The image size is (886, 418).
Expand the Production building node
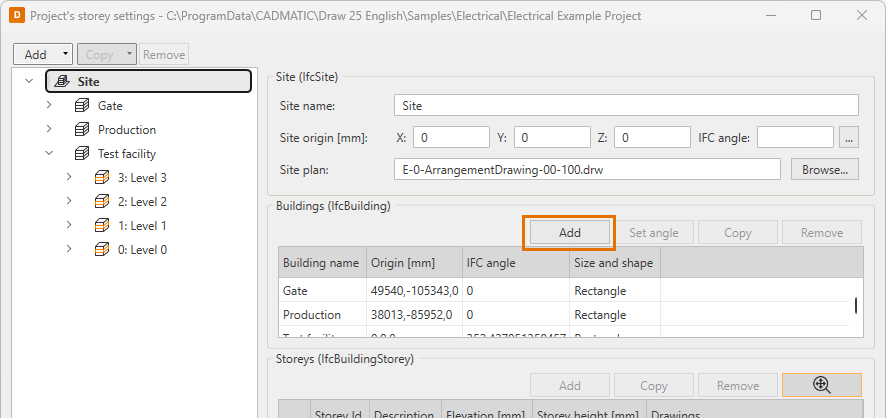pos(49,130)
